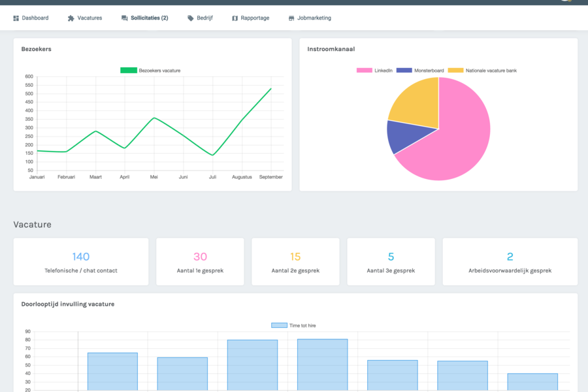The image size is (588, 392).
Task: Click the April axis label
Action: point(125,177)
